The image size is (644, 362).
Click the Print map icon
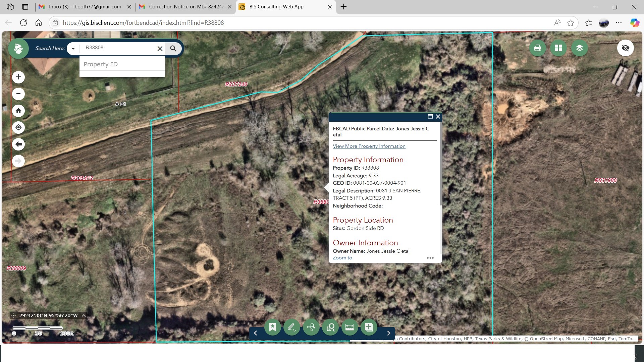pyautogui.click(x=538, y=48)
